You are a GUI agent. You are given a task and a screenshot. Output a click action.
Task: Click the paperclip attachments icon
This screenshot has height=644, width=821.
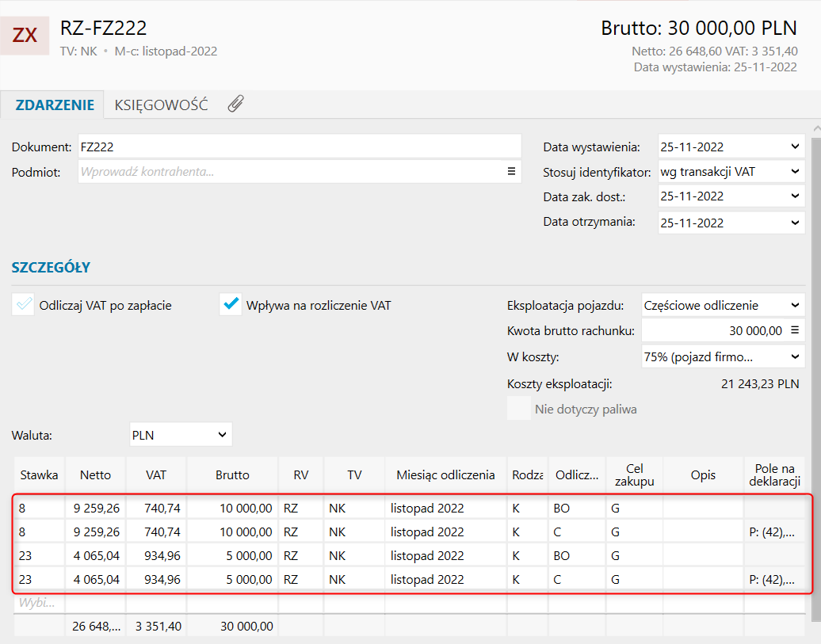tap(235, 104)
